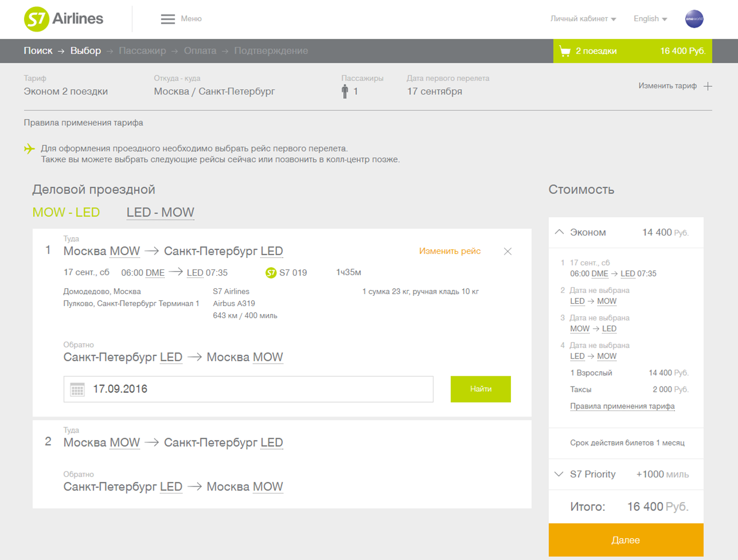738x560 pixels.
Task: Open the English language dropdown
Action: click(650, 19)
